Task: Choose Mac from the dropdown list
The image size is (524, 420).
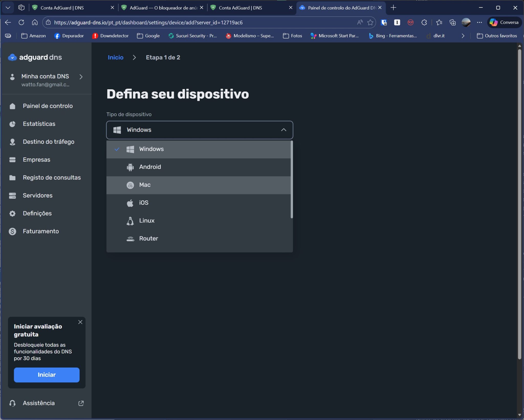Action: [145, 185]
